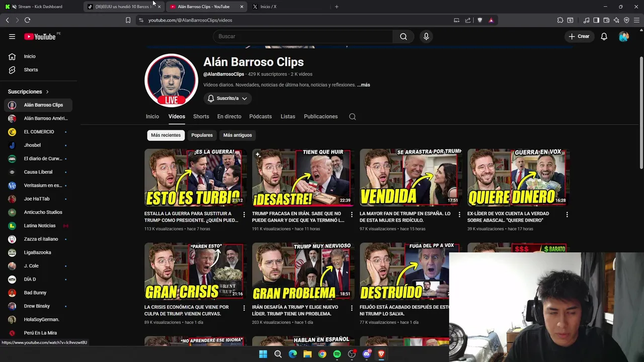Image resolution: width=644 pixels, height=362 pixels.
Task: Open menu for LA MAYOR FAN DE TRUMP video
Action: click(x=459, y=214)
